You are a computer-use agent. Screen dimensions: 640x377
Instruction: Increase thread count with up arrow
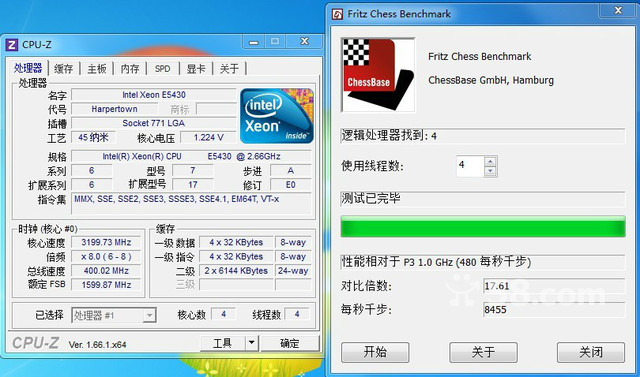pos(490,162)
